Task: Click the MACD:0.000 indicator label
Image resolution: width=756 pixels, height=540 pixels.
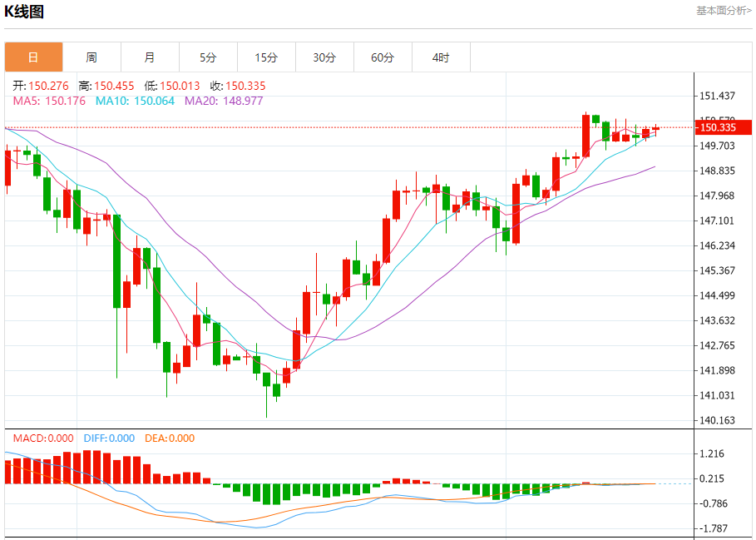Action: (x=43, y=438)
